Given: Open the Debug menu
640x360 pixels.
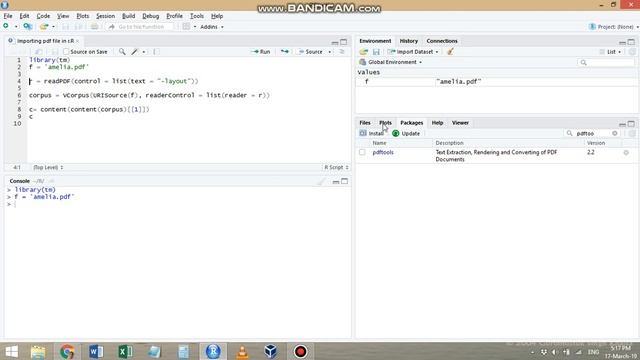Looking at the screenshot, I should [151, 16].
